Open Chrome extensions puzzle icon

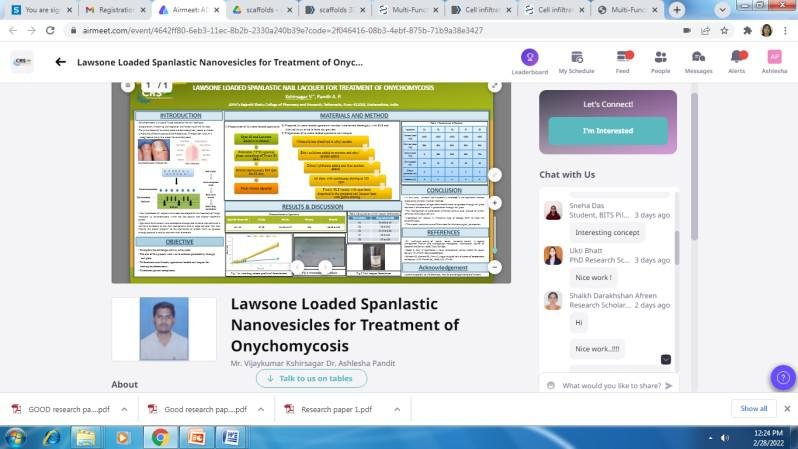coord(747,31)
